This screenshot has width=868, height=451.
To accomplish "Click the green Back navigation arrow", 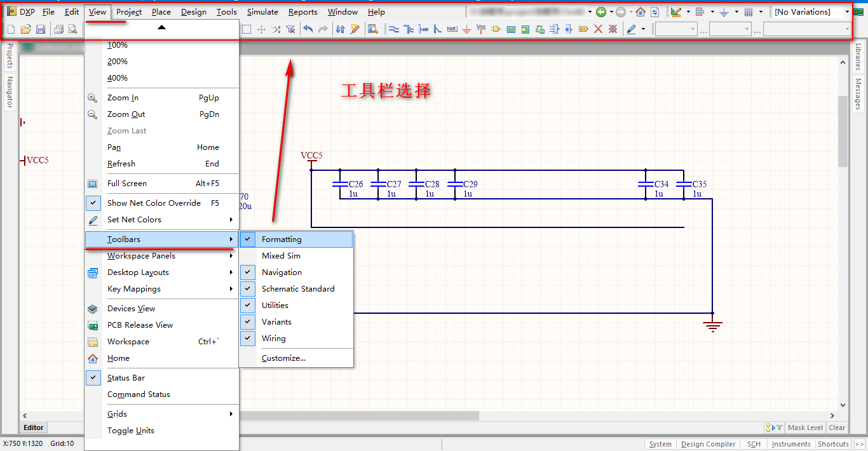I will [x=600, y=12].
